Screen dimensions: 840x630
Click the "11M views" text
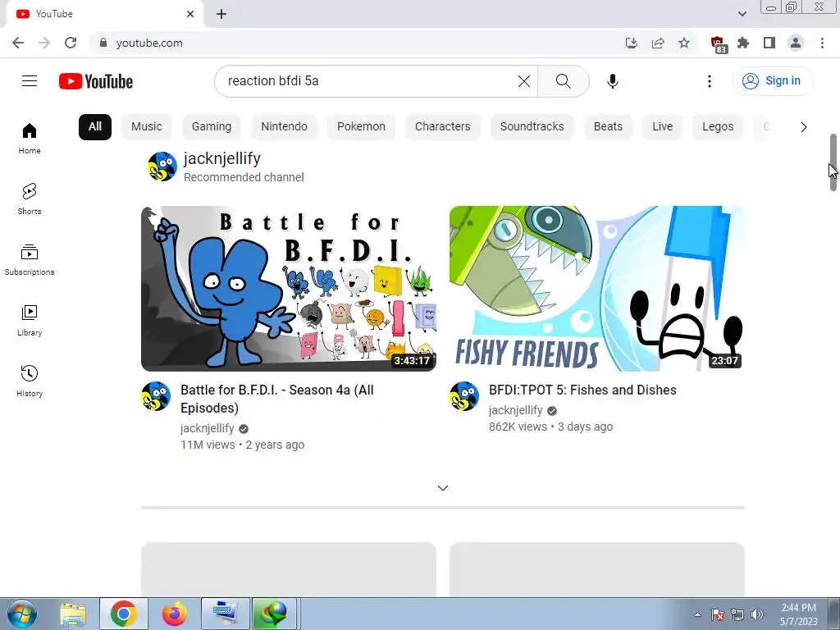(x=208, y=445)
